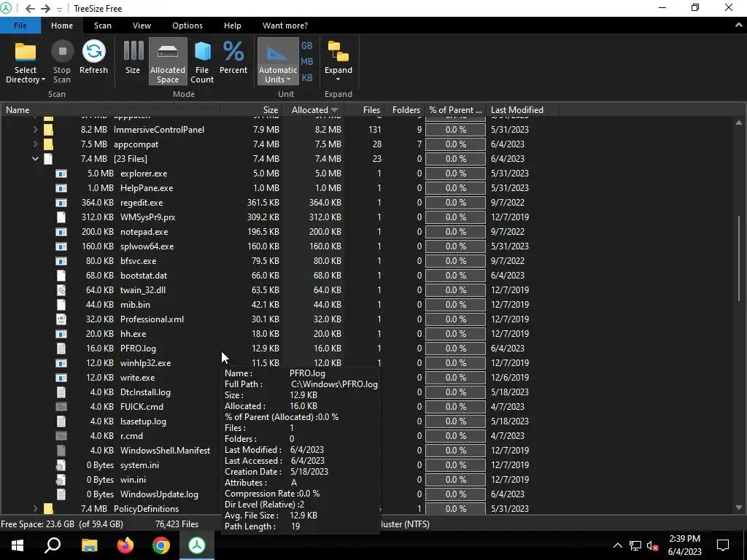The height and width of the screenshot is (560, 747).
Task: Switch to File Count mode
Action: 203,62
